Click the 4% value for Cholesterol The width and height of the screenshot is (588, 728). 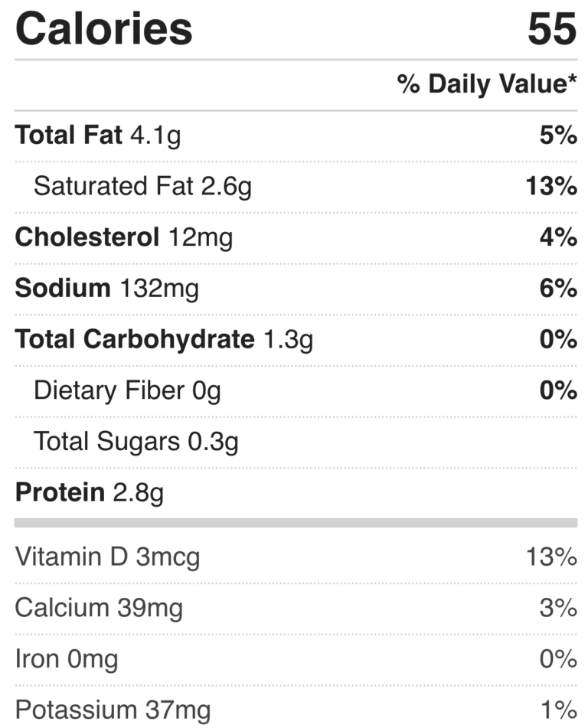557,237
